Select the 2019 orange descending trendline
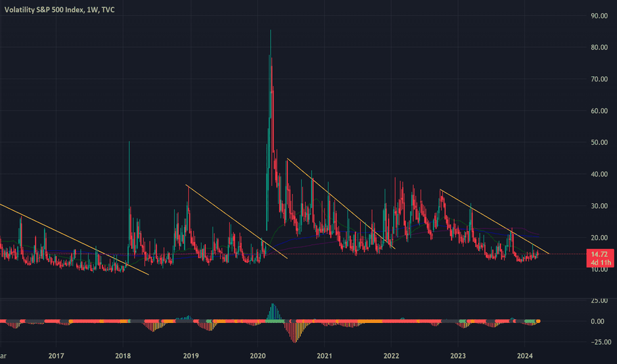The image size is (617, 364). click(x=236, y=221)
